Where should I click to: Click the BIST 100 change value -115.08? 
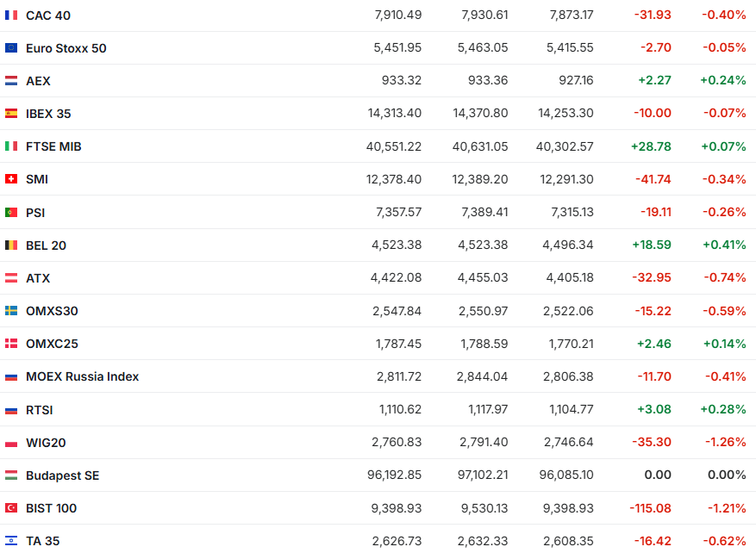650,508
